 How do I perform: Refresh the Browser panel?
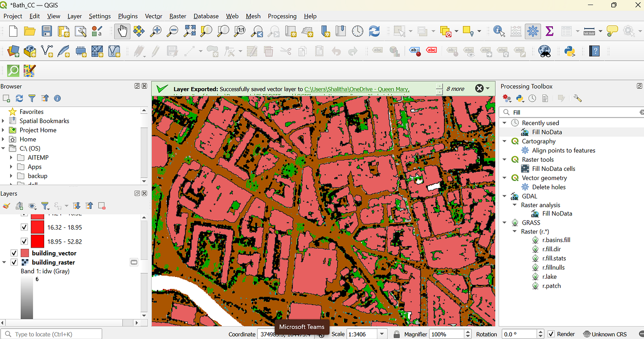[x=19, y=98]
